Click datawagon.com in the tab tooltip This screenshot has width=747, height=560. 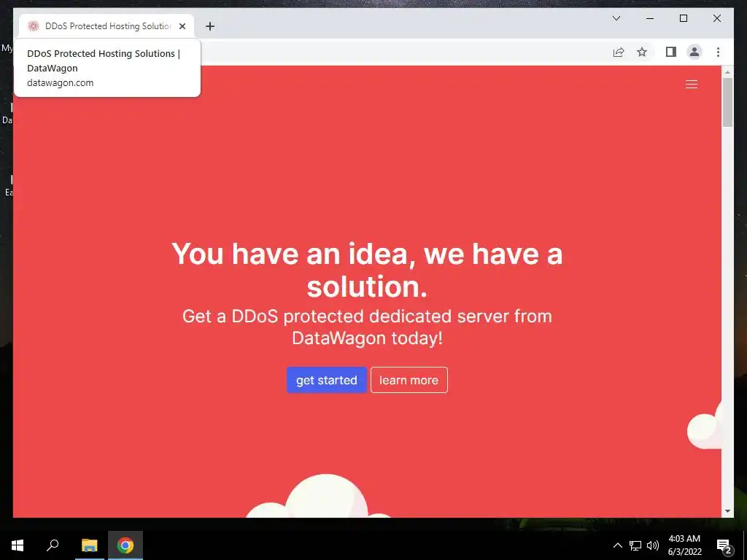click(60, 83)
